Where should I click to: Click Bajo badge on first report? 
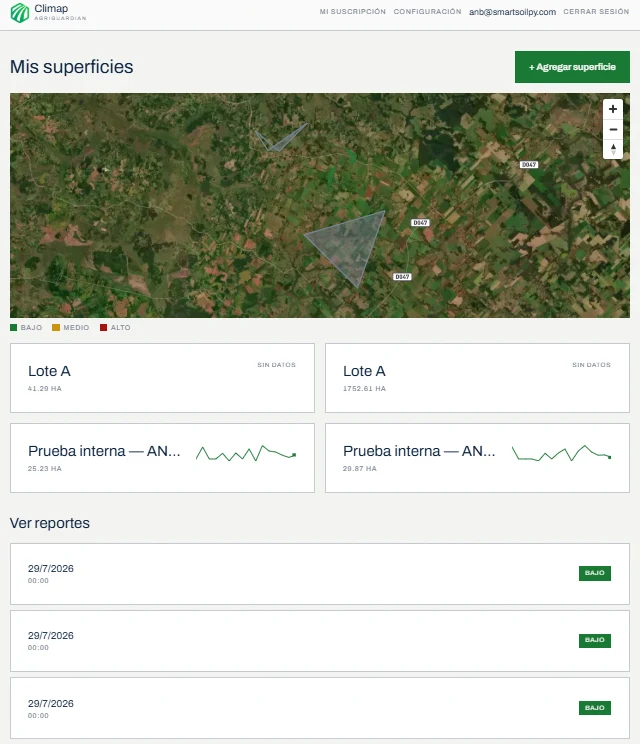594,573
